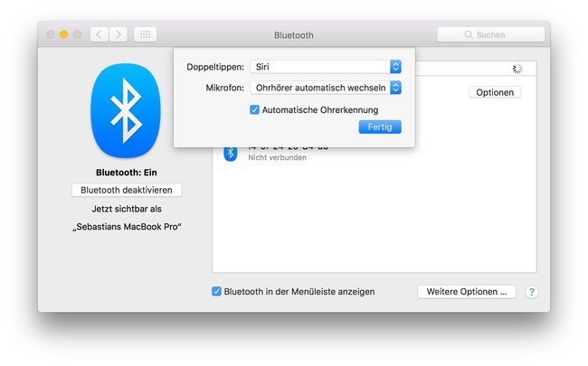Click the „Sebastians MacBook Pro“ name text

127,227
